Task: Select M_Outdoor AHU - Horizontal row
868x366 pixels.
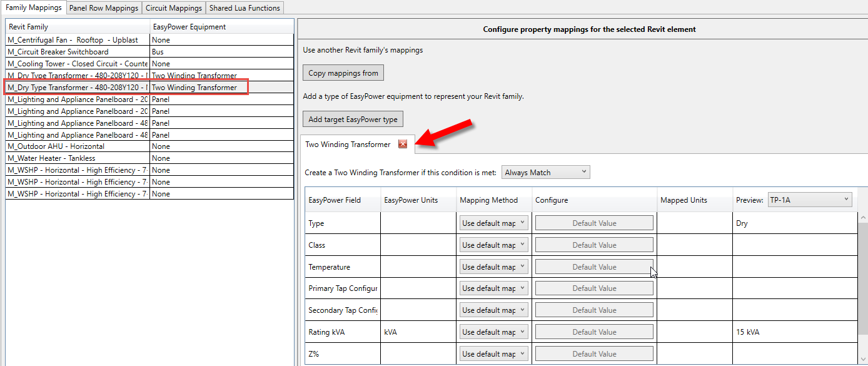Action: [78, 146]
